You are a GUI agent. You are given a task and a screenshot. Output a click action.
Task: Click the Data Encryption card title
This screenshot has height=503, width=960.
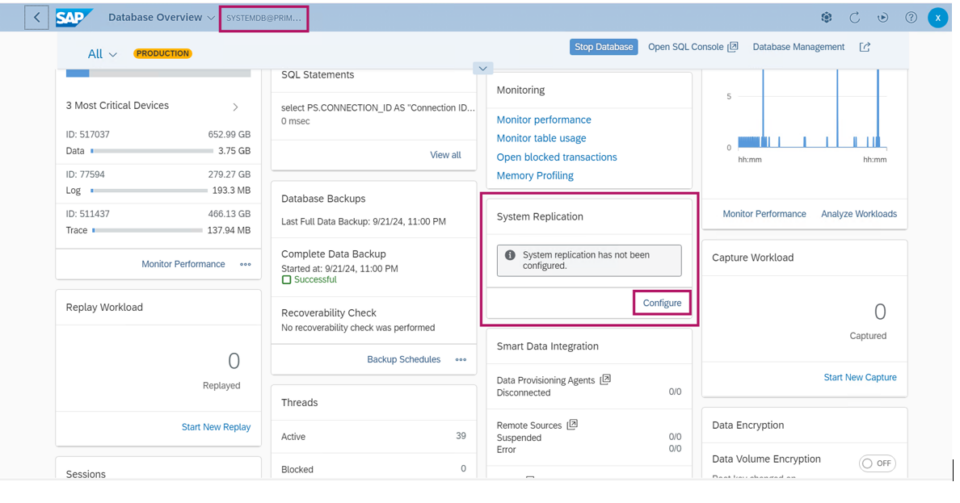[748, 425]
